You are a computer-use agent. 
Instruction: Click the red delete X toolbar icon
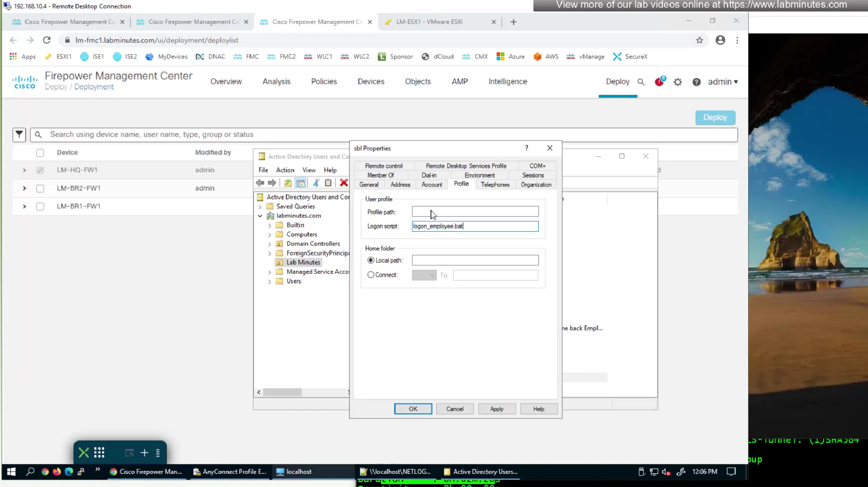pos(344,183)
